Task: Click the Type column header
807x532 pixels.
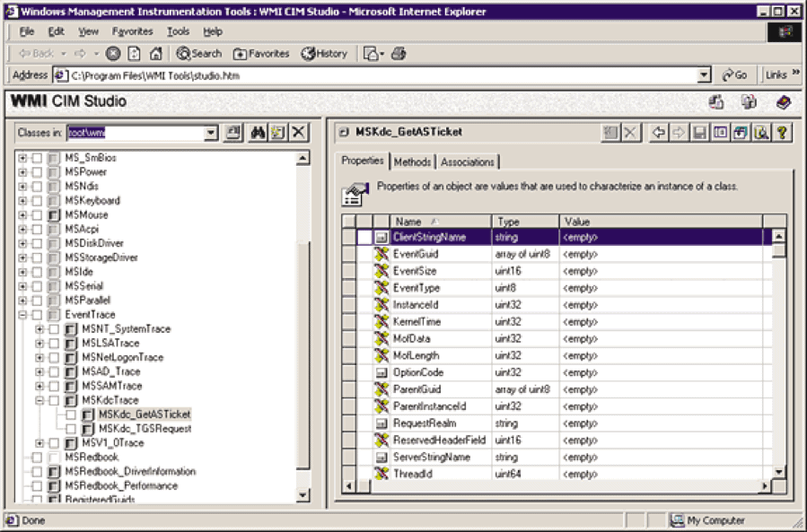Action: tap(525, 222)
